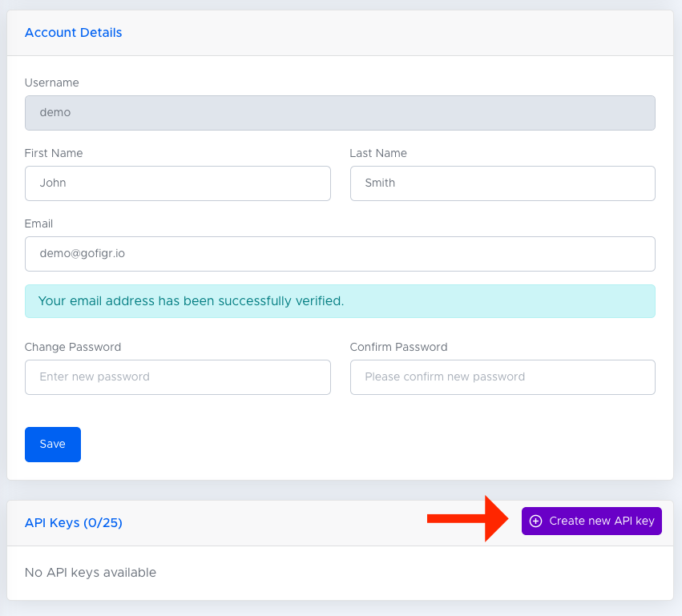Click the First Name label
Screen dimensions: 682x616
coord(54,153)
